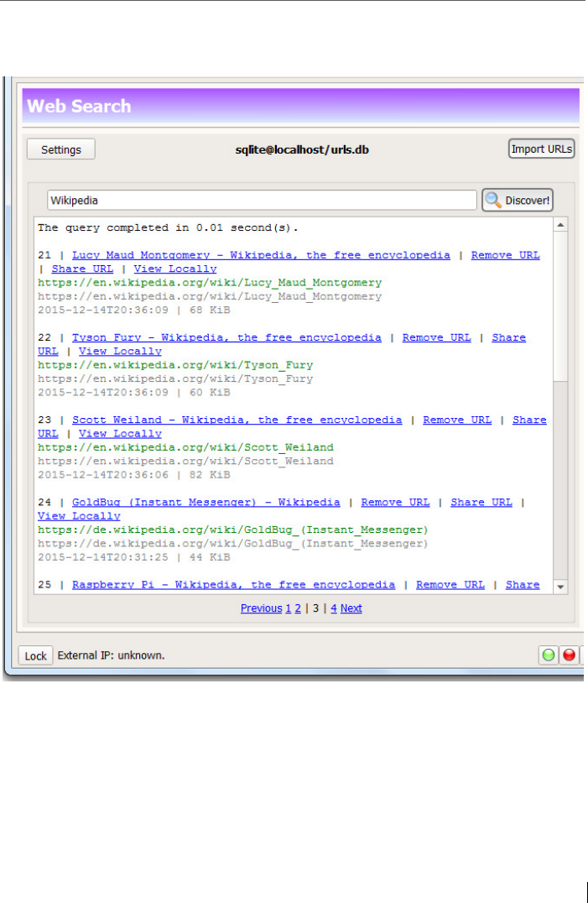The image size is (588, 903).
Task: Click the Discover! search button
Action: point(518,201)
